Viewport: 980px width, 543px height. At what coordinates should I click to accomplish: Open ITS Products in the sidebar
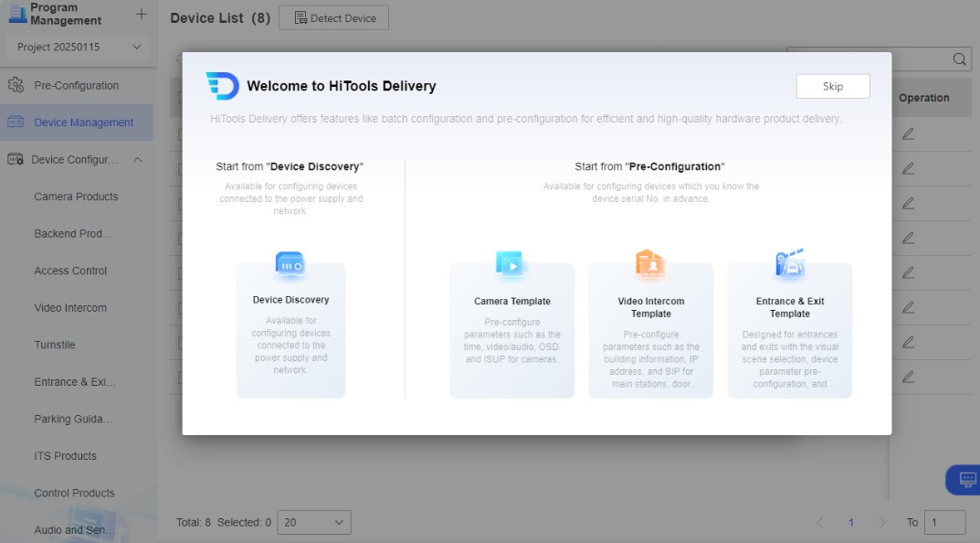[66, 456]
